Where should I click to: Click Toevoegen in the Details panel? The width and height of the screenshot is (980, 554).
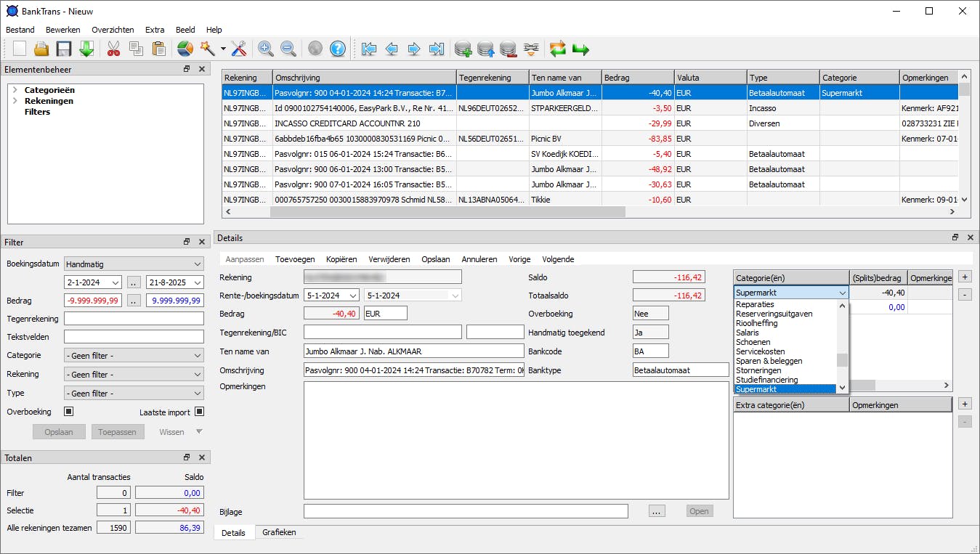coord(295,259)
